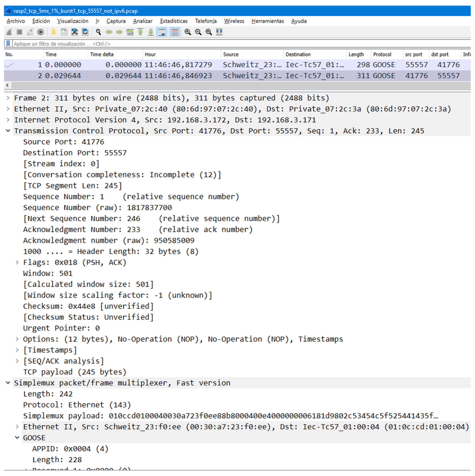Viewport: 475px width, 476px height.
Task: Click the capture options gear icon
Action: pyautogui.click(x=40, y=32)
